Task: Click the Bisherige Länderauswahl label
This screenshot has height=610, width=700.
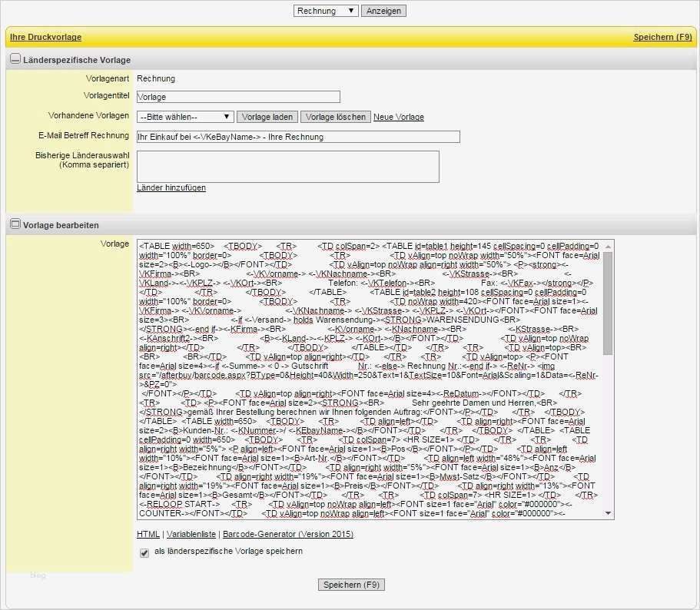Action: coord(82,160)
